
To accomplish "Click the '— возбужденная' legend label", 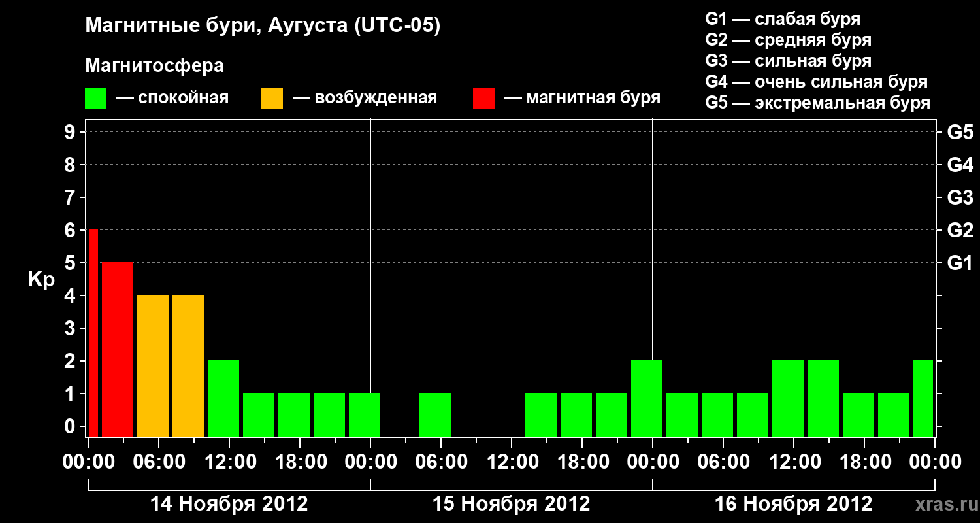I will click(x=365, y=99).
